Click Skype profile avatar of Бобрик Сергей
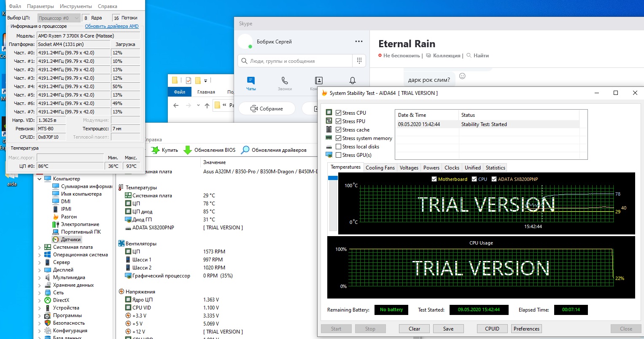This screenshot has height=339, width=644. pos(245,41)
